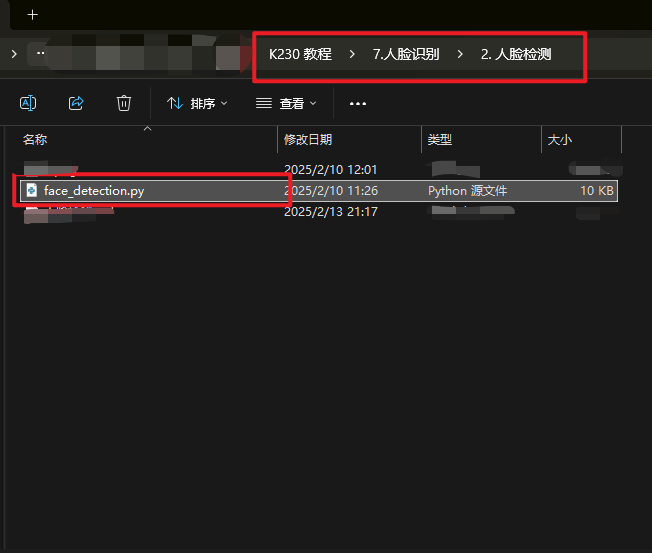The width and height of the screenshot is (652, 553).
Task: Click leftmost chevron in address bar
Action: coord(14,54)
